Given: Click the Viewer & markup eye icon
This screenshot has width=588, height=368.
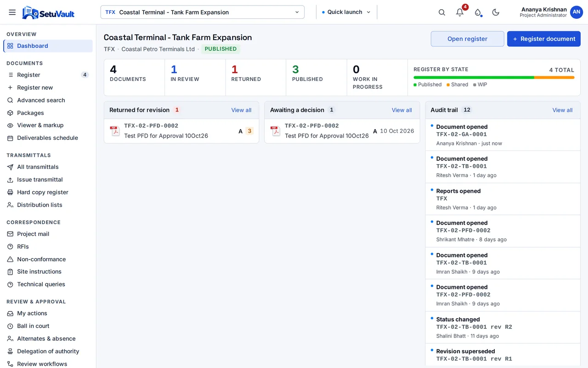Looking at the screenshot, I should click(x=10, y=125).
